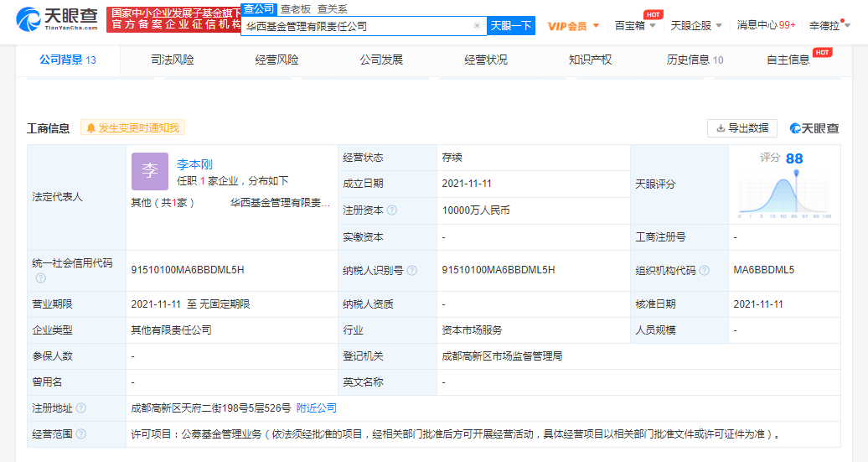Image resolution: width=868 pixels, height=462 pixels.
Task: Select the 查关系 search tab
Action: 332,9
